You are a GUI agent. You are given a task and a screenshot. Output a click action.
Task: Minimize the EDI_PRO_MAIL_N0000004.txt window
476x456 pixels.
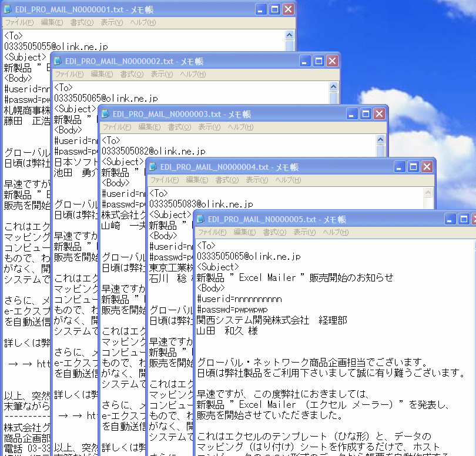[400, 167]
